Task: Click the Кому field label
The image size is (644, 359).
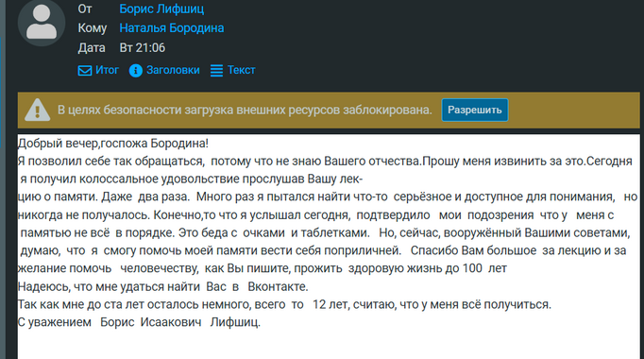Action: click(93, 28)
